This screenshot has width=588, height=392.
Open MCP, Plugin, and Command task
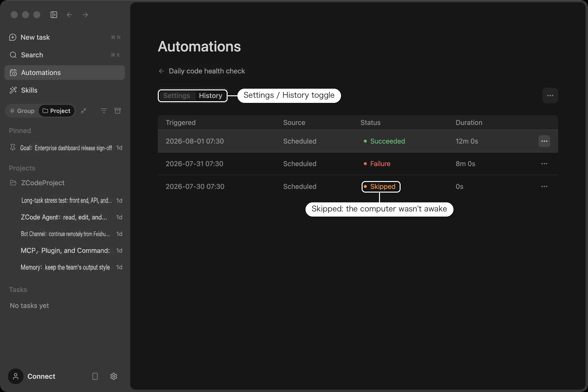[65, 250]
